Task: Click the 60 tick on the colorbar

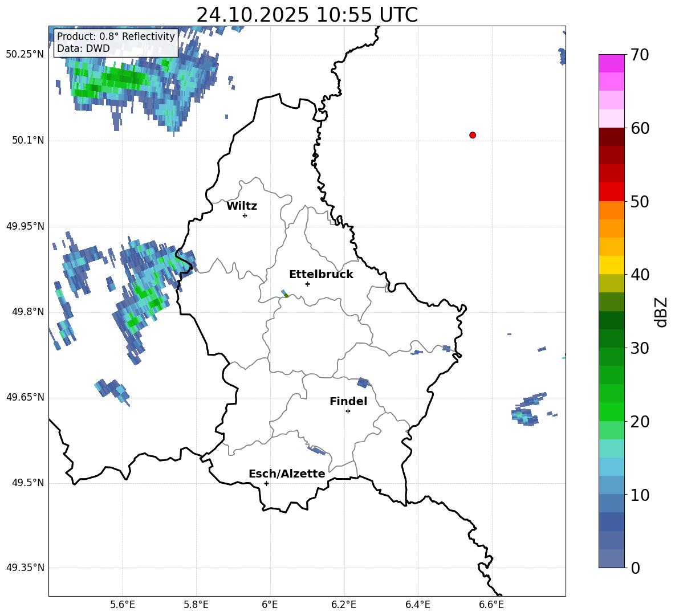Action: [x=640, y=128]
